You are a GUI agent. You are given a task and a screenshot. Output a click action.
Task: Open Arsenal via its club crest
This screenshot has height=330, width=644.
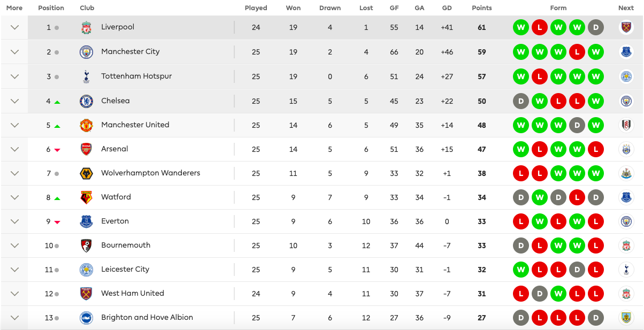(x=86, y=149)
